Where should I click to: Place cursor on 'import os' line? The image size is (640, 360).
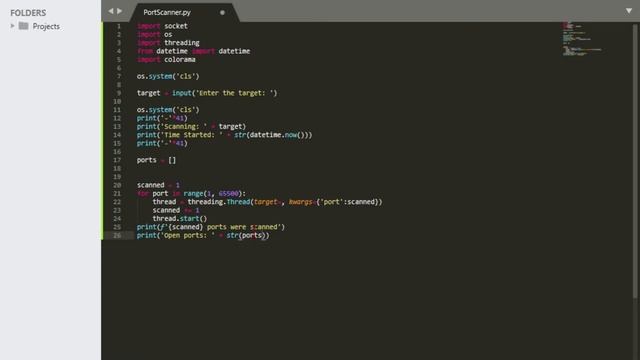pos(154,34)
